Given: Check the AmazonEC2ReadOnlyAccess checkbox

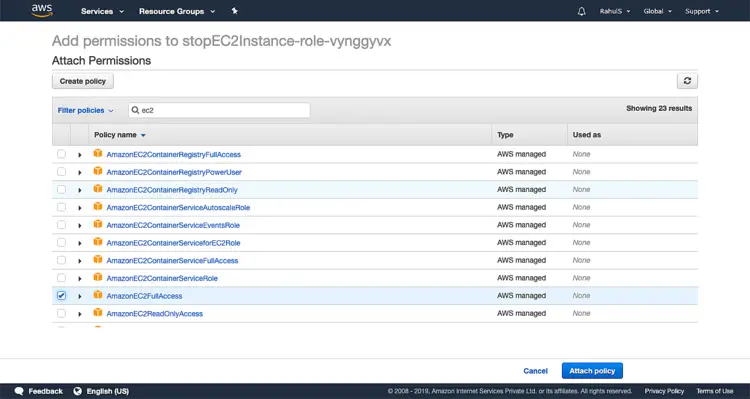Looking at the screenshot, I should (61, 313).
